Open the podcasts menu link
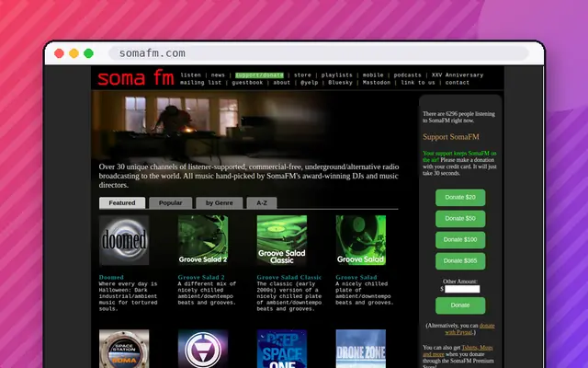Screen dimensions: 588x368 [407, 75]
